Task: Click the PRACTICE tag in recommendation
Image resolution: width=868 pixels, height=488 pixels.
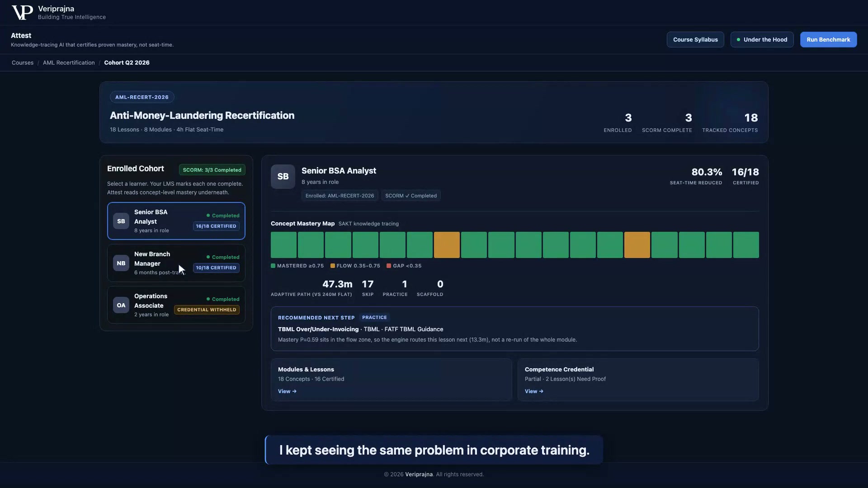Action: (x=374, y=318)
